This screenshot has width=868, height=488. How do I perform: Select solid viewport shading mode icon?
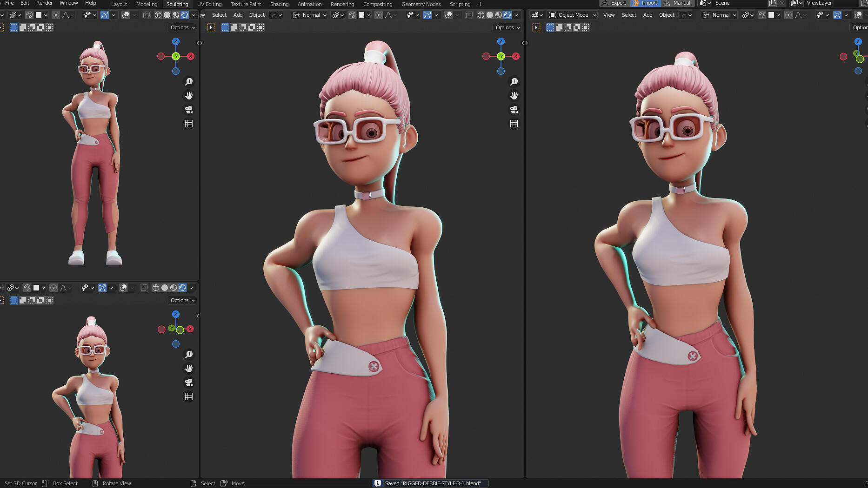(x=489, y=14)
